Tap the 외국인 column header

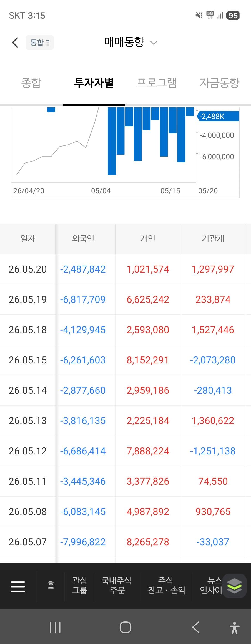click(x=83, y=239)
